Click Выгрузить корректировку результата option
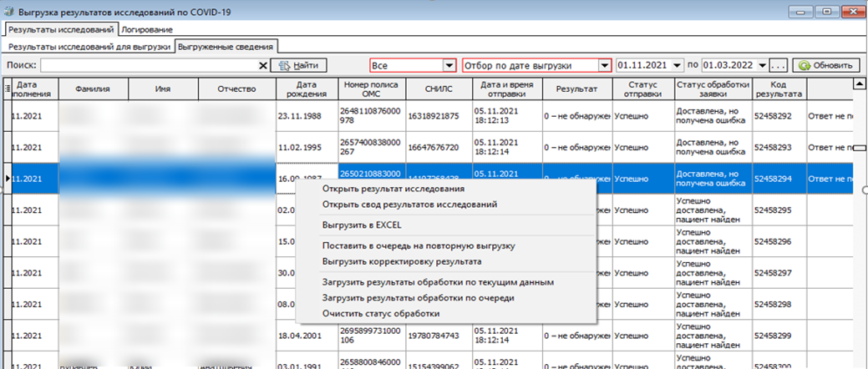The width and height of the screenshot is (868, 369). [403, 262]
